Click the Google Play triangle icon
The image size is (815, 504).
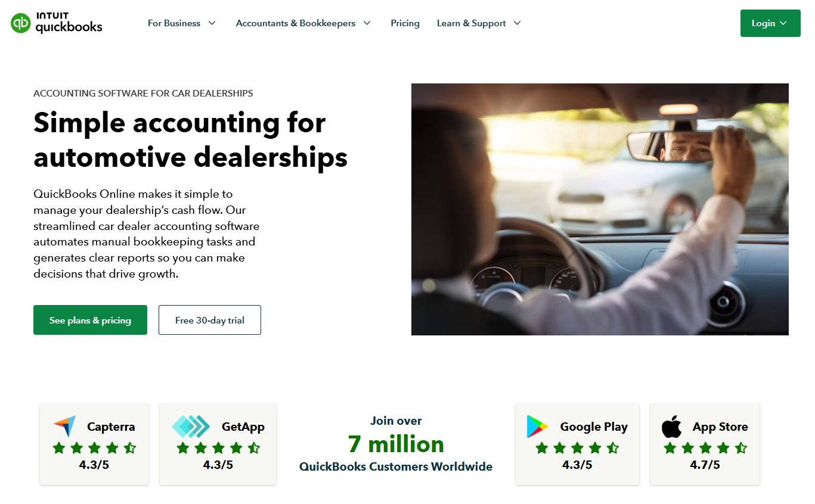537,427
